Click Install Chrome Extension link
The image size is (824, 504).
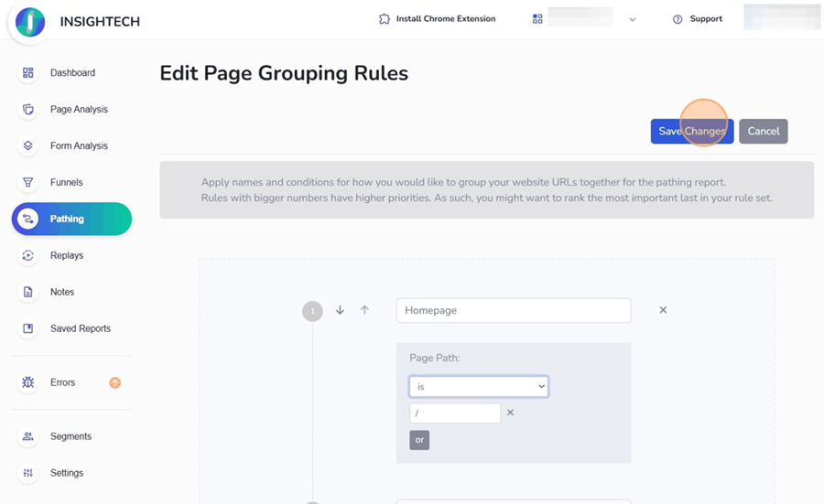[x=438, y=19]
